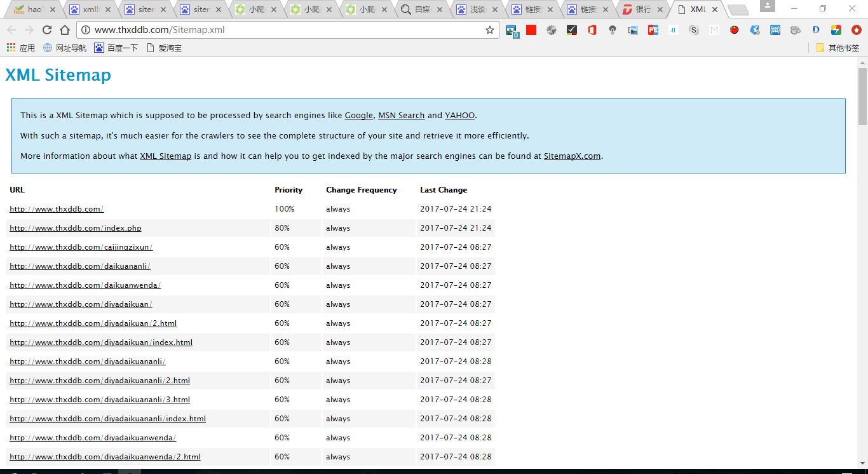Click the Home icon in toolbar

(x=65, y=30)
